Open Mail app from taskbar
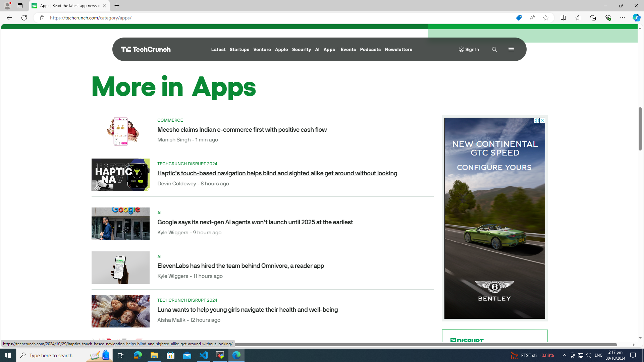The width and height of the screenshot is (644, 362). (x=187, y=355)
